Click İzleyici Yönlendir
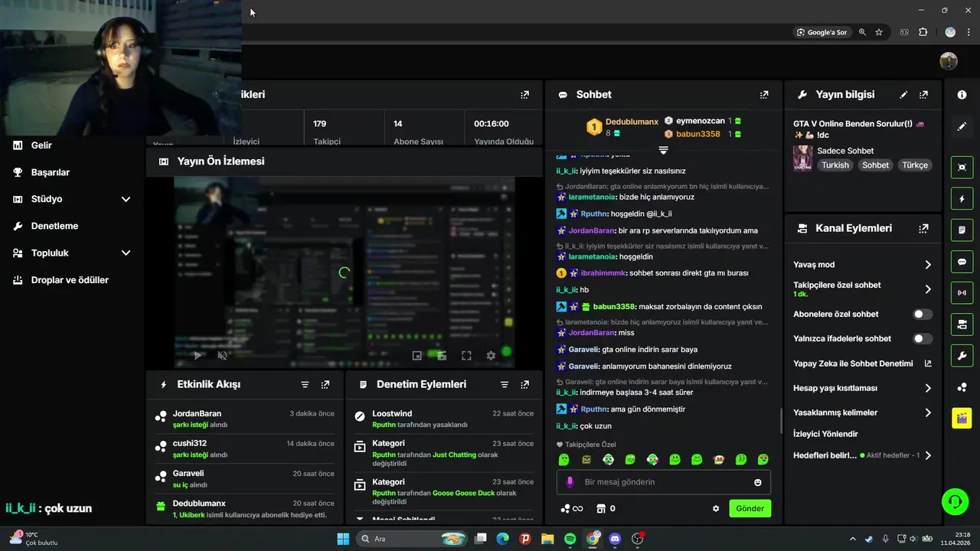This screenshot has height=551, width=980. tap(825, 434)
